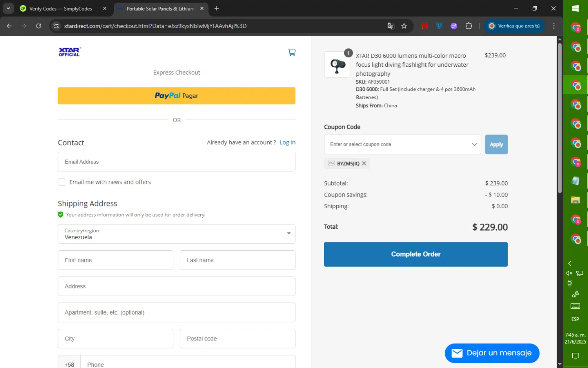Click the Complete Order button

click(x=416, y=254)
